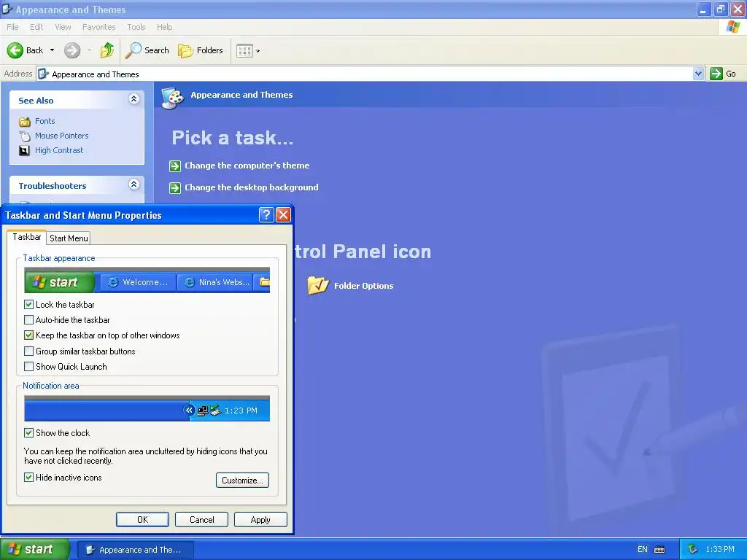Open the Help menu
This screenshot has width=747, height=560.
point(164,27)
